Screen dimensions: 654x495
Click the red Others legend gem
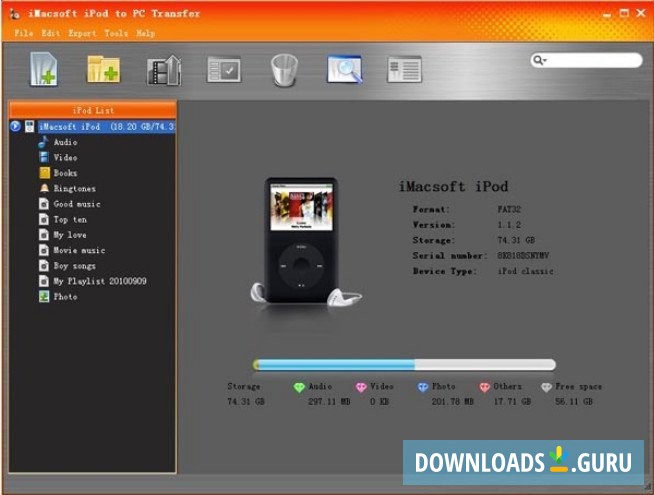pyautogui.click(x=484, y=387)
